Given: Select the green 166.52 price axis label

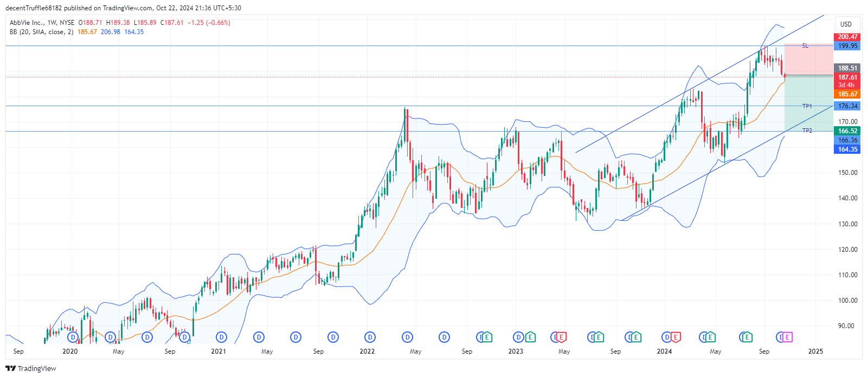Looking at the screenshot, I should [847, 131].
